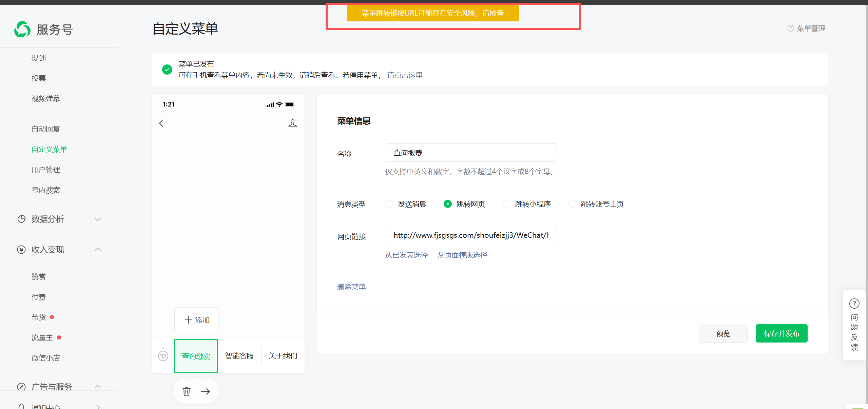The width and height of the screenshot is (868, 409).
Task: Expand the 数据分析 sidebar section
Action: point(98,219)
